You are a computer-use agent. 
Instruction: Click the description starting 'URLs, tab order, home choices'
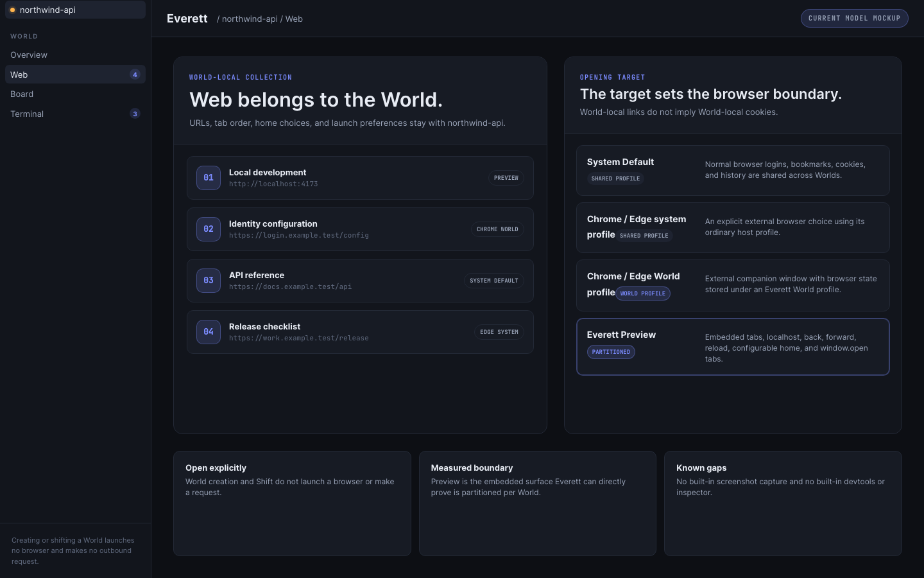(x=347, y=123)
